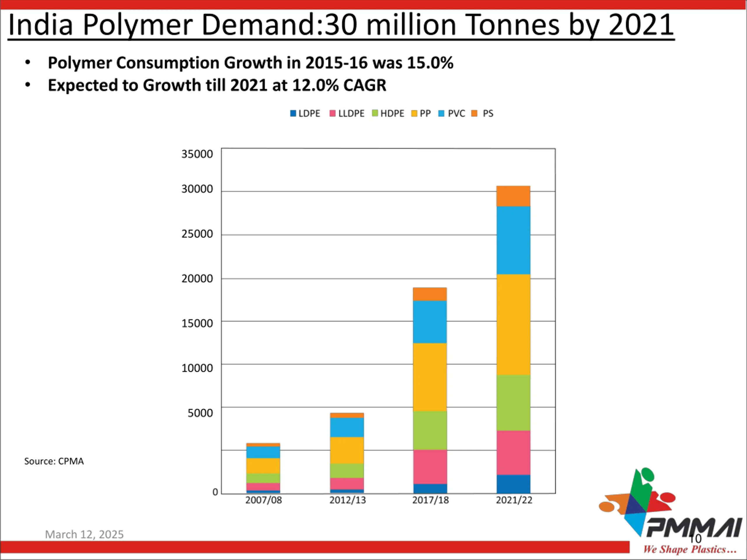The image size is (747, 560).
Task: Select the PVC segment of the 2007/08 bar
Action: tap(263, 452)
